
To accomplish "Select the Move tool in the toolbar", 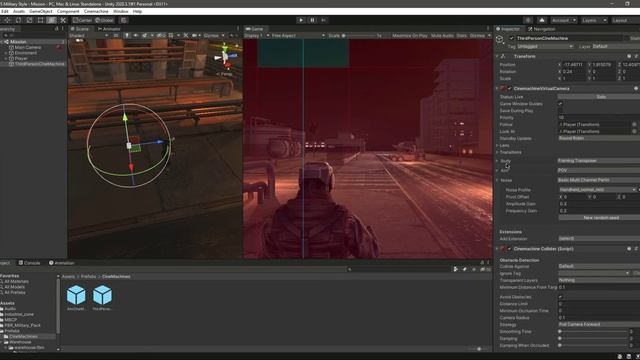I will [x=7, y=20].
